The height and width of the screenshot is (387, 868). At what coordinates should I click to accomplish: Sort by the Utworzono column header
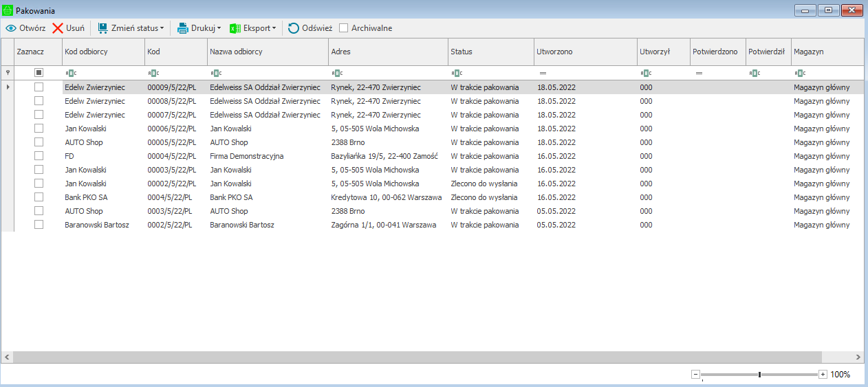[x=585, y=52]
